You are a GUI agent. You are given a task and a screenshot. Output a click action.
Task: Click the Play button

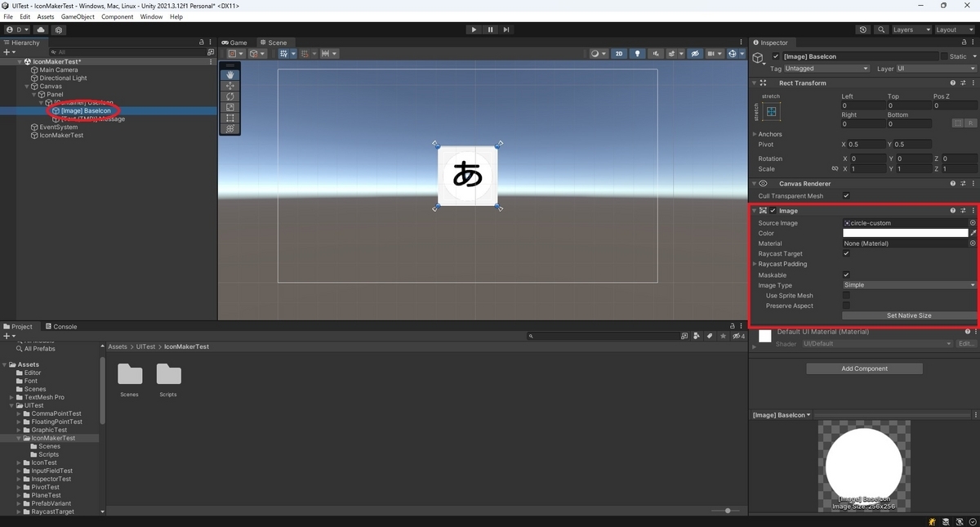(x=474, y=29)
